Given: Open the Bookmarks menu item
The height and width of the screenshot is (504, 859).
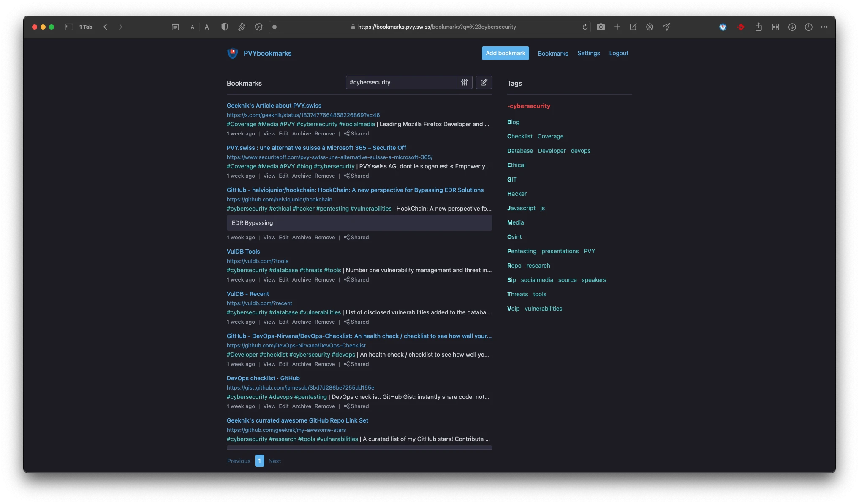Looking at the screenshot, I should coord(553,54).
